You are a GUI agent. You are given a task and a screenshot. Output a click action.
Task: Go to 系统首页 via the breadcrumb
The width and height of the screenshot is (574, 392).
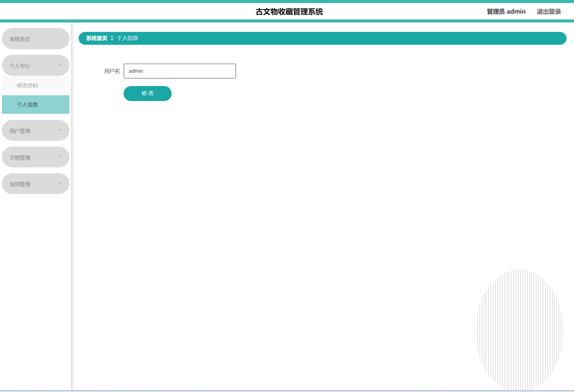(x=97, y=38)
